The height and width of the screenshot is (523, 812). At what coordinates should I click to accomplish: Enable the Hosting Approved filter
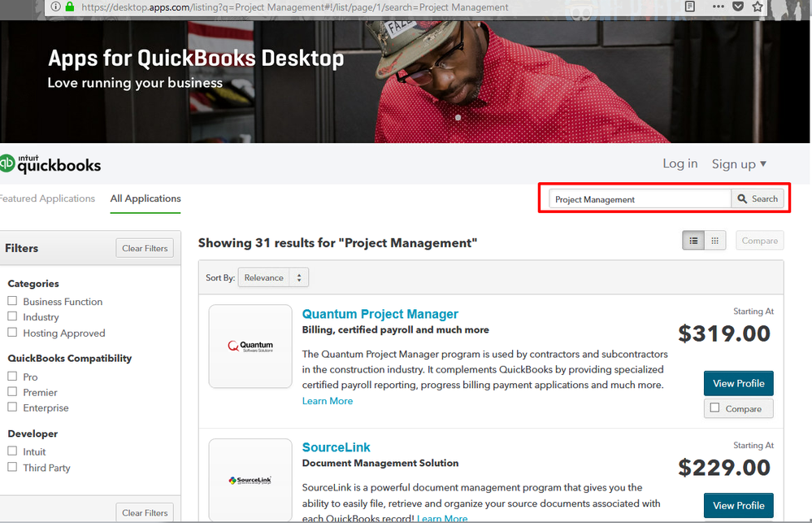click(x=12, y=332)
